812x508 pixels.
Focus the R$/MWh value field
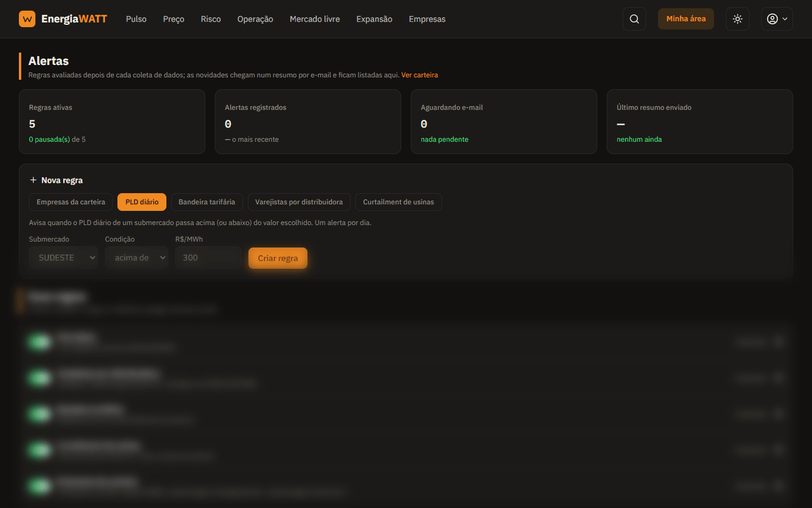[208, 258]
